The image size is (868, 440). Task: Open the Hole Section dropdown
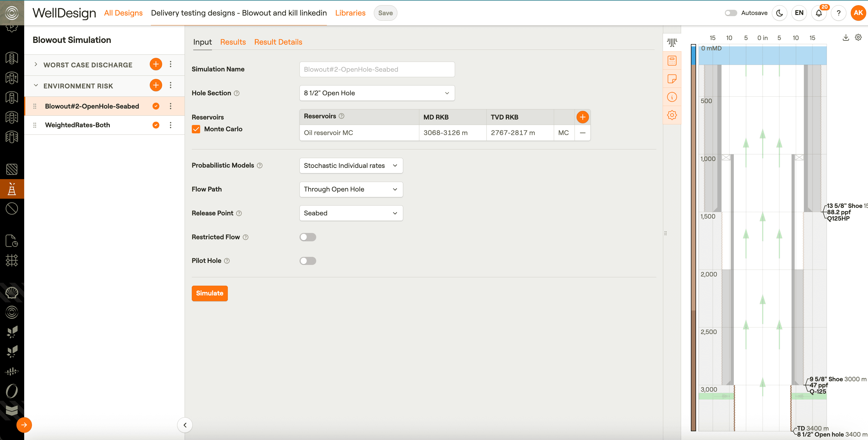pyautogui.click(x=377, y=93)
